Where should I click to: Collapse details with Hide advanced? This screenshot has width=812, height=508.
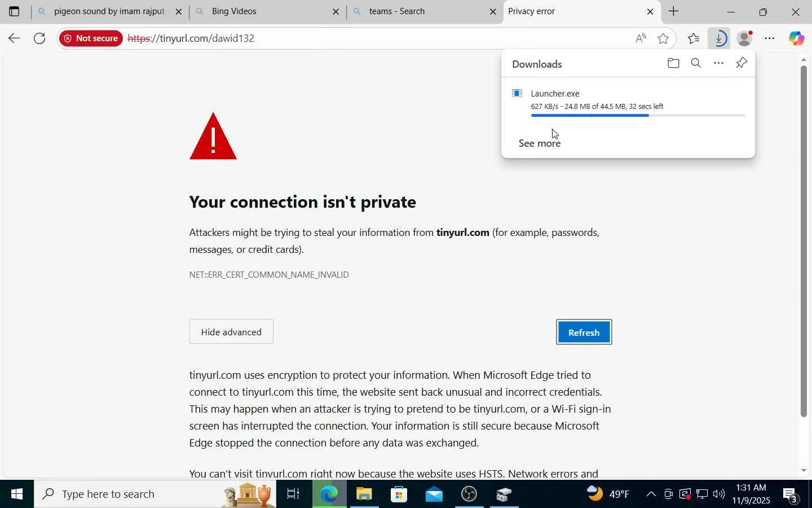click(231, 332)
